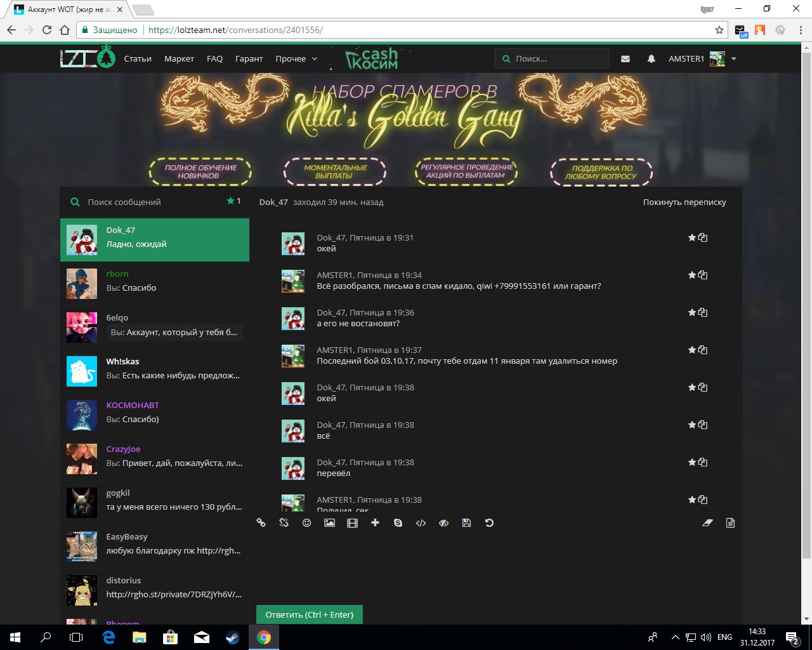Click the insert image icon

tap(329, 523)
